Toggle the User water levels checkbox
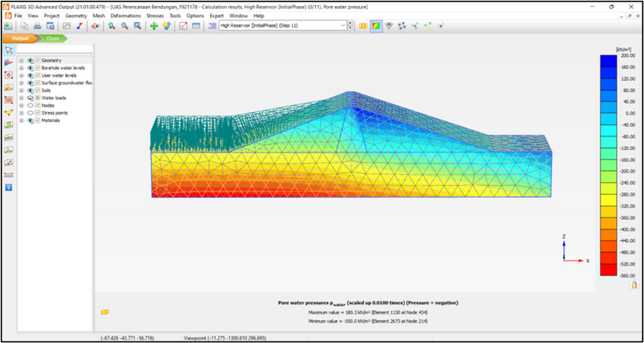 tap(37, 76)
